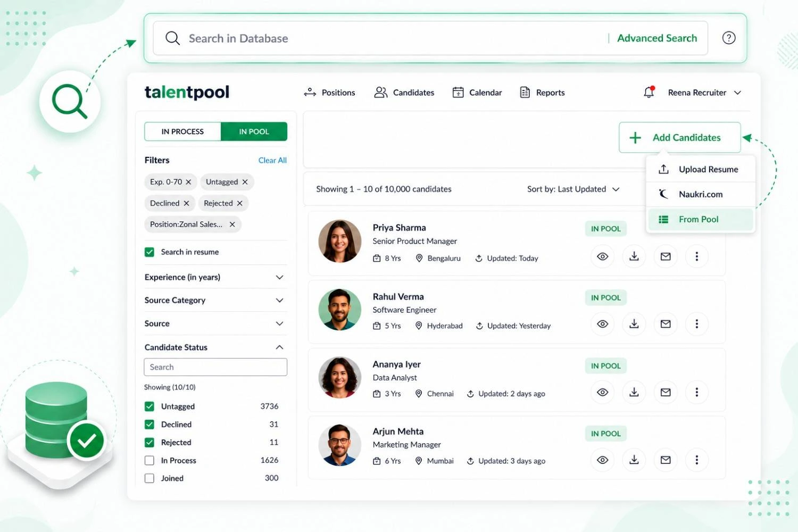798x532 pixels.
Task: Remove the Exp. 0-70 filter chip
Action: [188, 182]
